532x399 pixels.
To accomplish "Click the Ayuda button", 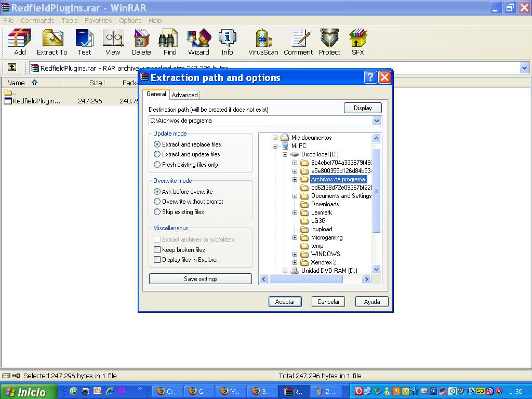I will 372,302.
